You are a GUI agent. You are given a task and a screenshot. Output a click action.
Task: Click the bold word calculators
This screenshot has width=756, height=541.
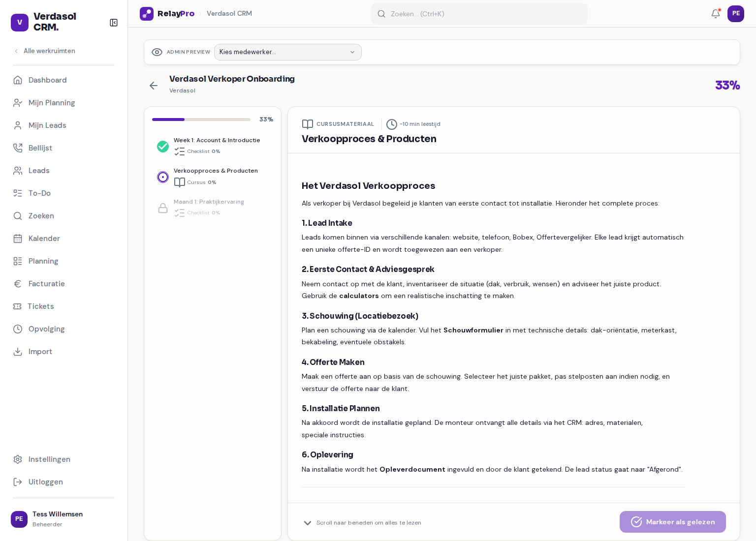coord(359,296)
